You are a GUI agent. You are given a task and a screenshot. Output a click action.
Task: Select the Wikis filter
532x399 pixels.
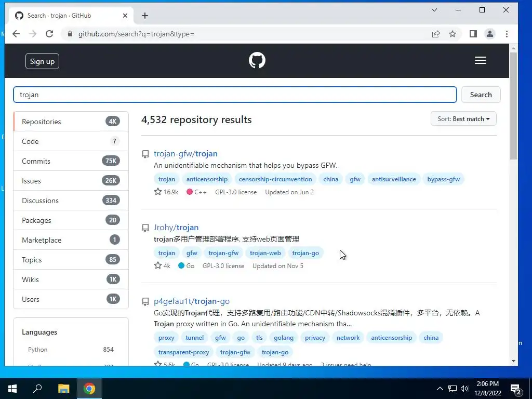pos(71,279)
